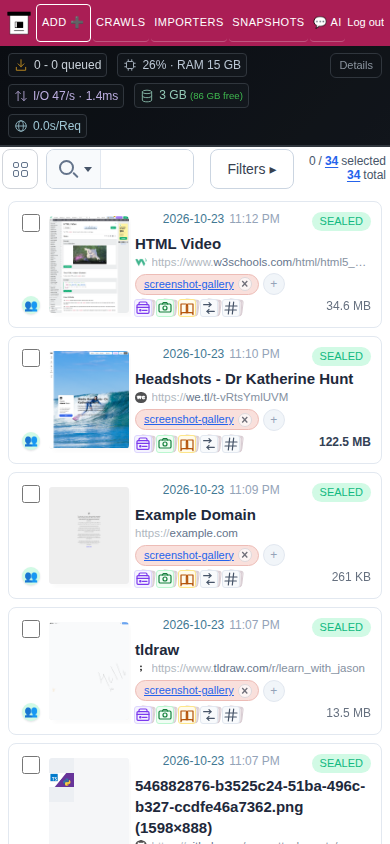Click inside the search text field
This screenshot has width=390, height=844.
(x=147, y=169)
